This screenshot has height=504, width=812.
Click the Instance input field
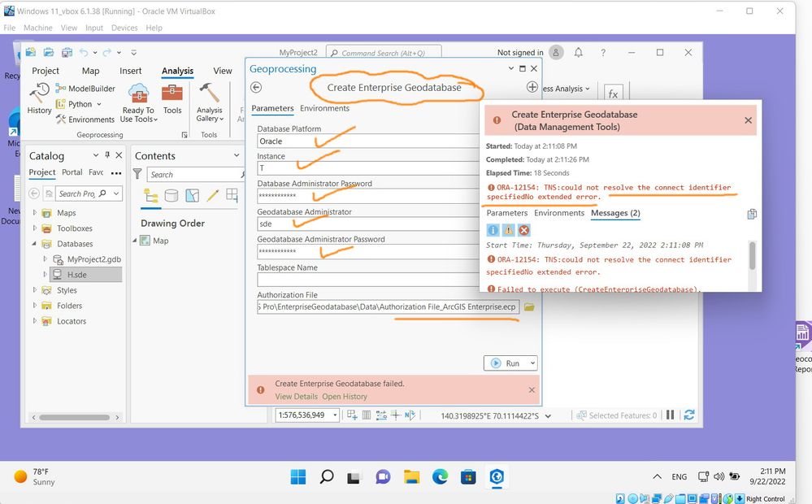click(x=369, y=167)
